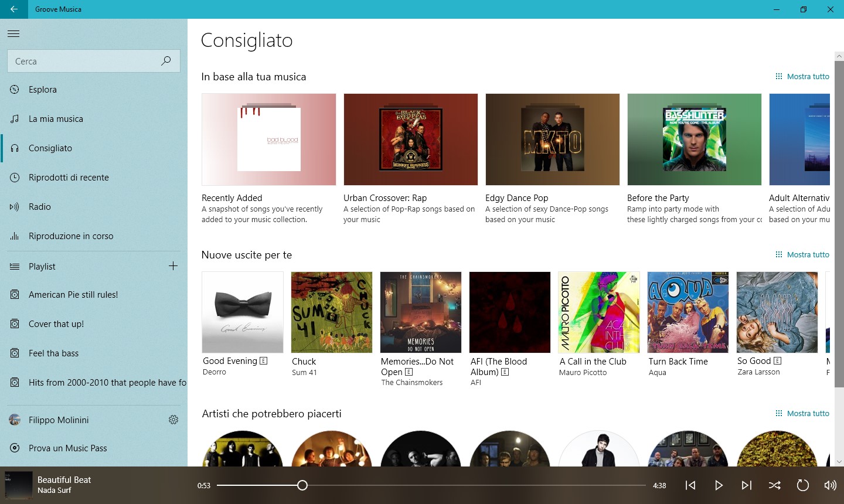Screen dimensions: 844x504
Task: Open Memories...Do Not Open album cover
Action: (421, 312)
